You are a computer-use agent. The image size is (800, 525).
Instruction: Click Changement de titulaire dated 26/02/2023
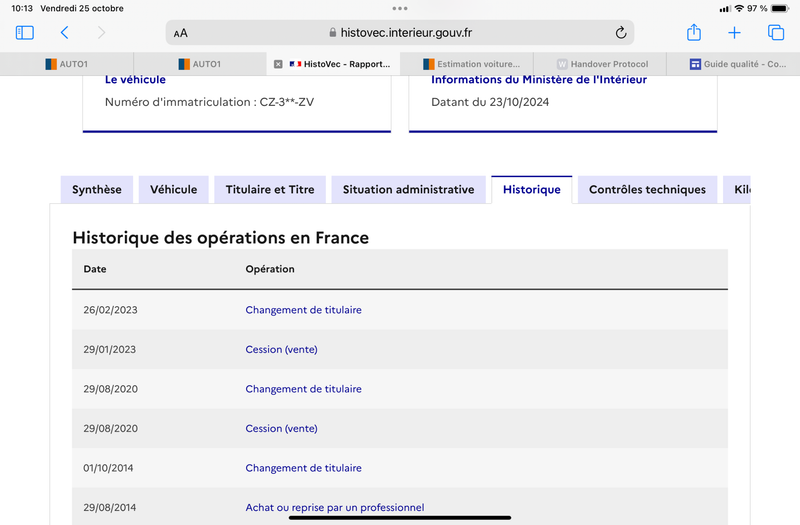(x=303, y=310)
